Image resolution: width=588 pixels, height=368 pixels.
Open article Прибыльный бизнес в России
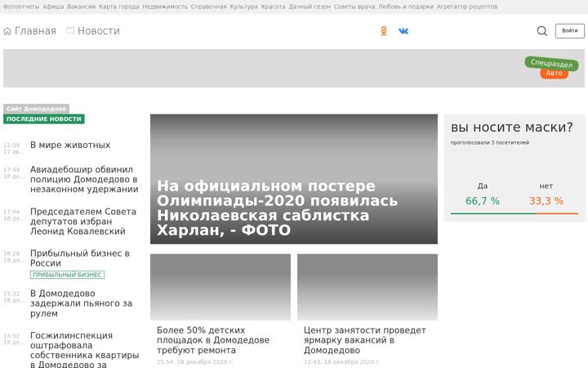tap(80, 258)
